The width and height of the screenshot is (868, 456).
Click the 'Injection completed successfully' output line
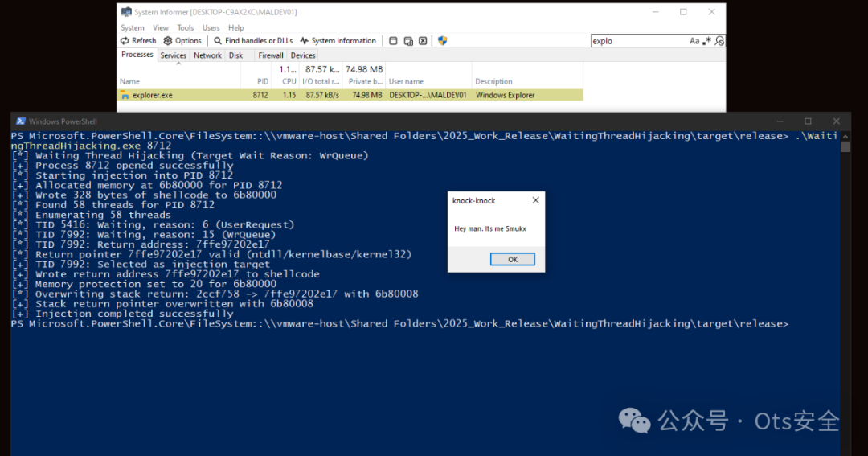122,314
